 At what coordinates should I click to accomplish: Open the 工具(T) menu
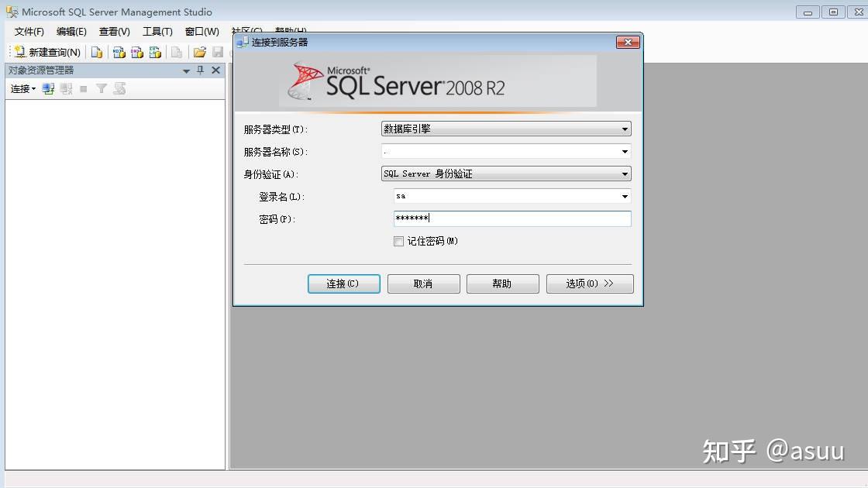[x=157, y=32]
